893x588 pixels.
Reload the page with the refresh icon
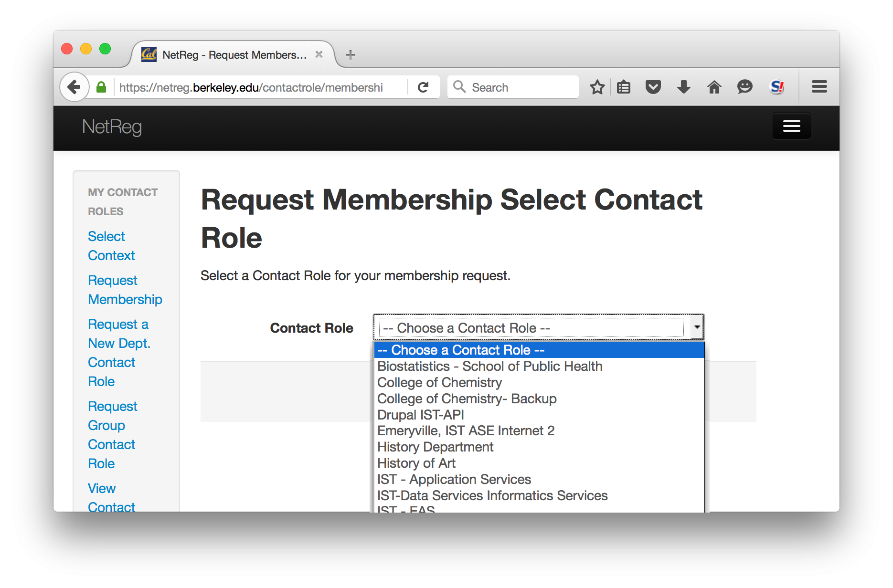pos(423,87)
